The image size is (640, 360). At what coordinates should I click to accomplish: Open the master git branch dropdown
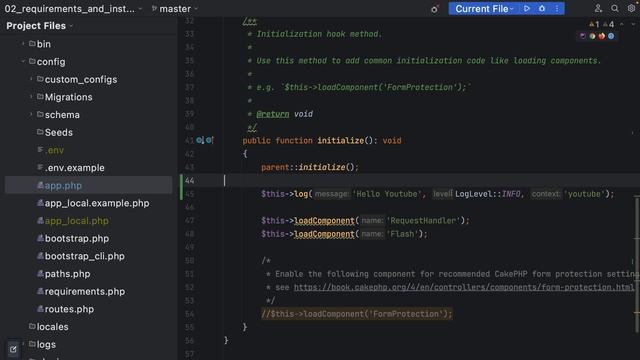click(175, 9)
